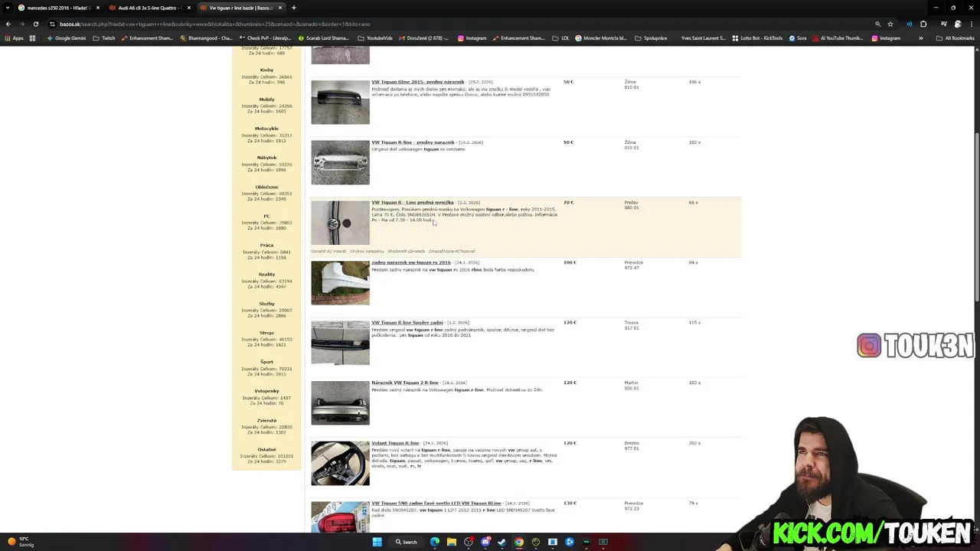Open the Apps shortcut in bookmarks bar
The height and width of the screenshot is (551, 980).
(x=14, y=38)
